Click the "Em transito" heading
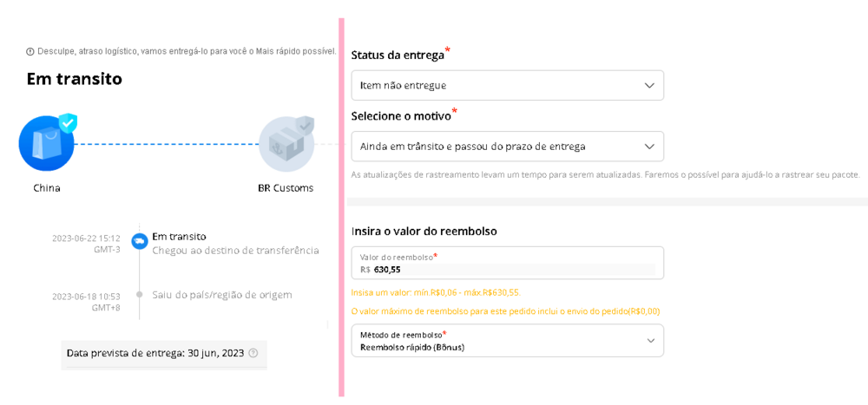 (x=75, y=79)
